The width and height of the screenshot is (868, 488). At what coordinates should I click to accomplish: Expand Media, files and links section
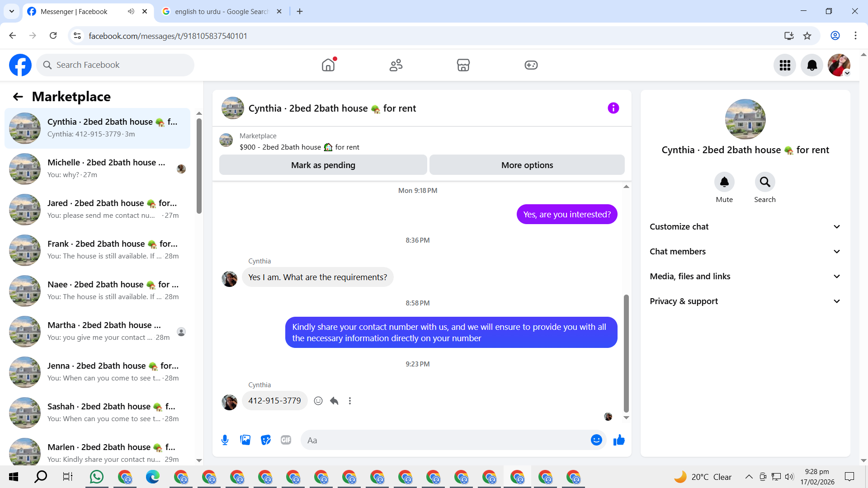click(x=745, y=277)
